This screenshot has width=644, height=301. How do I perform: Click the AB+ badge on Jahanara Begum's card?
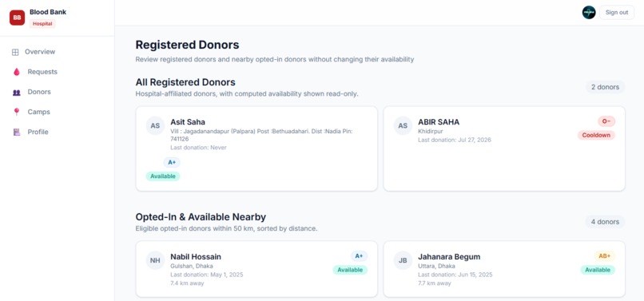(605, 256)
